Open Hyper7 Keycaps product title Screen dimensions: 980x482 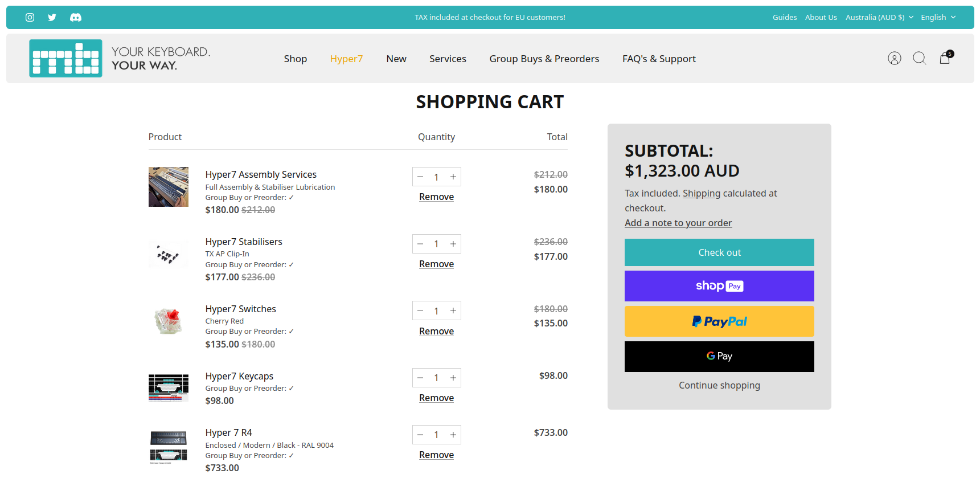pos(239,376)
